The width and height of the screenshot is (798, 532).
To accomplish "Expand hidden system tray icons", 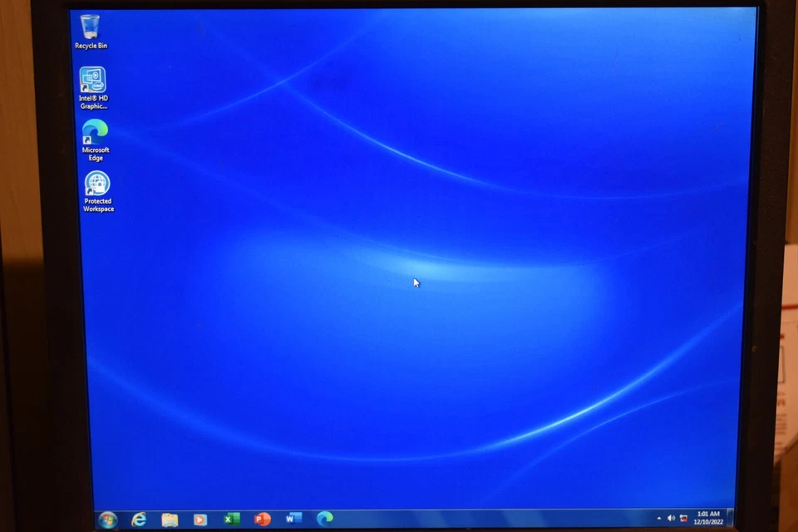I will (658, 518).
